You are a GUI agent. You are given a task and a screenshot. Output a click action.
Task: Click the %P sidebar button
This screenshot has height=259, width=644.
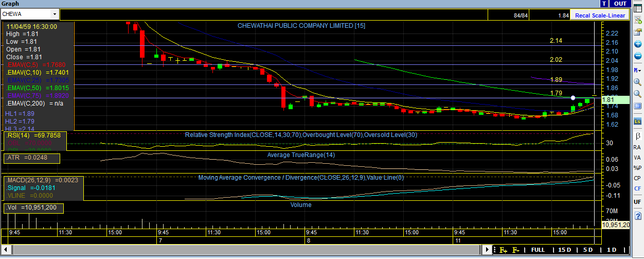(637, 168)
